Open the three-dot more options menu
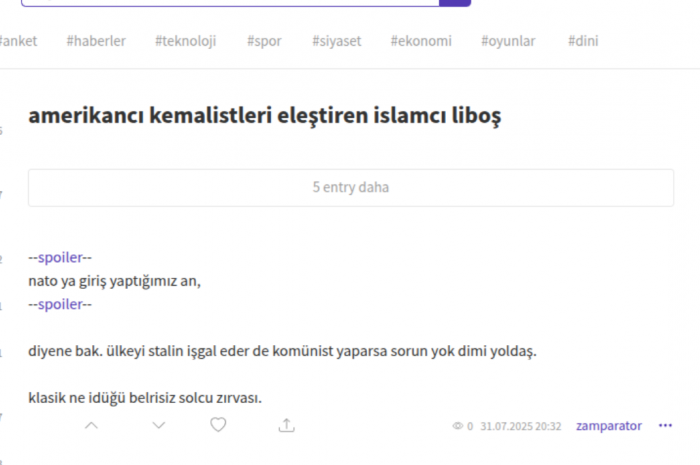700x465 pixels. coord(665,426)
